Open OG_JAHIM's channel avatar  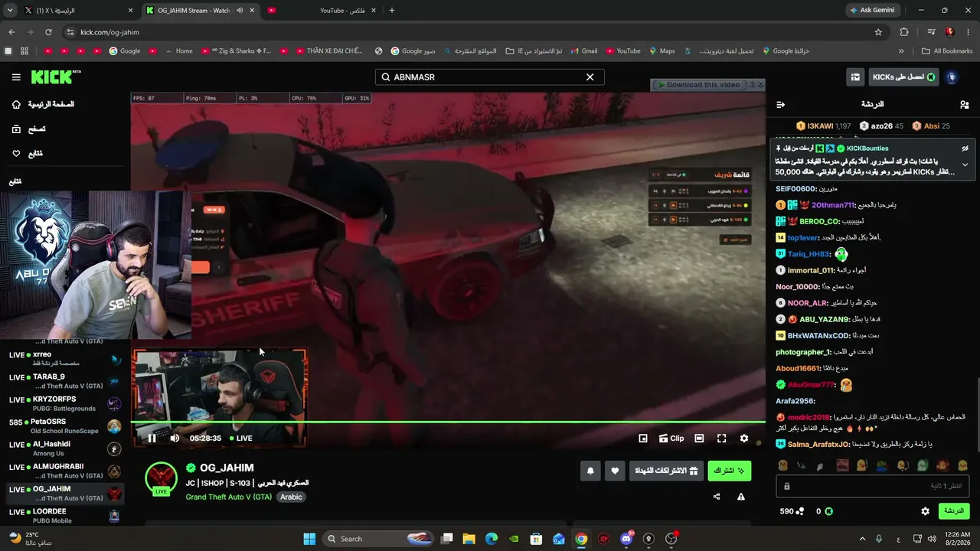(x=161, y=478)
